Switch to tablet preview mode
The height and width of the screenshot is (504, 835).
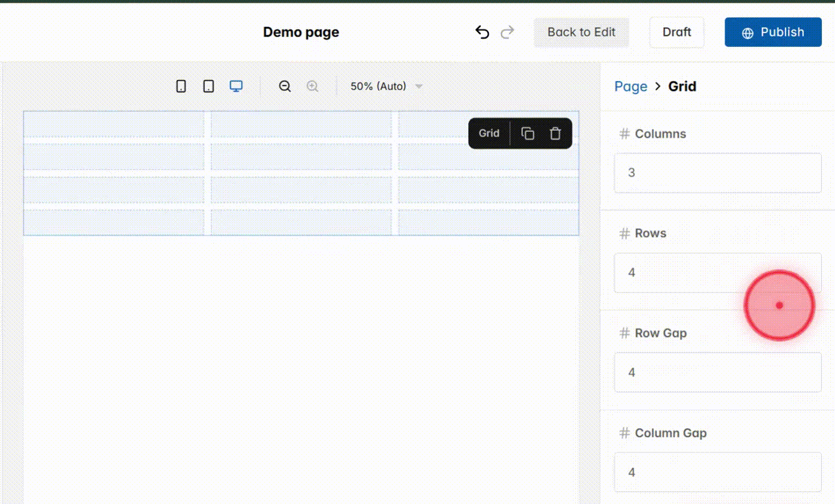pyautogui.click(x=208, y=86)
